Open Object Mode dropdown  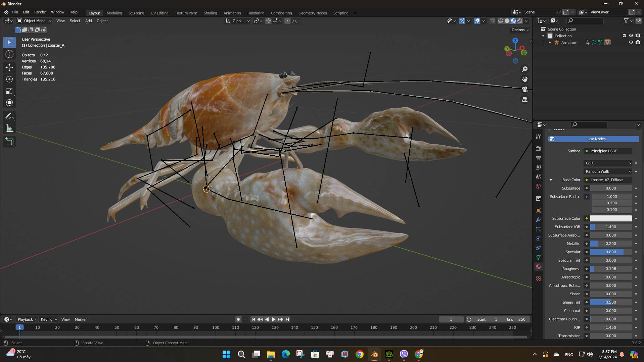pyautogui.click(x=34, y=21)
